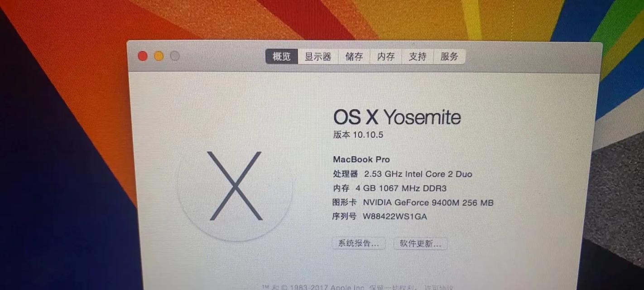Click the 系统报告... button
Viewport: 644px width, 290px height.
click(x=358, y=243)
